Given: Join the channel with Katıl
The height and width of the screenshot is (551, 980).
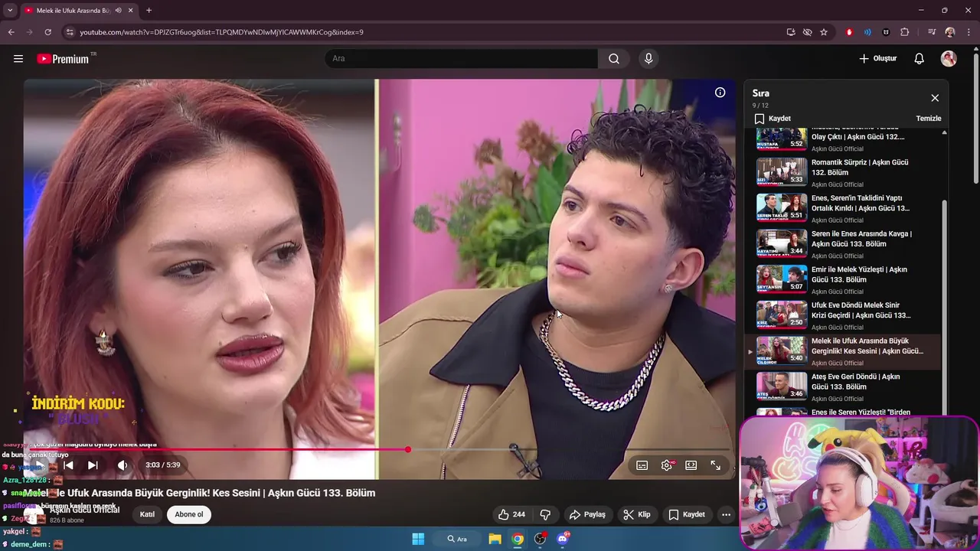Looking at the screenshot, I should click(147, 514).
